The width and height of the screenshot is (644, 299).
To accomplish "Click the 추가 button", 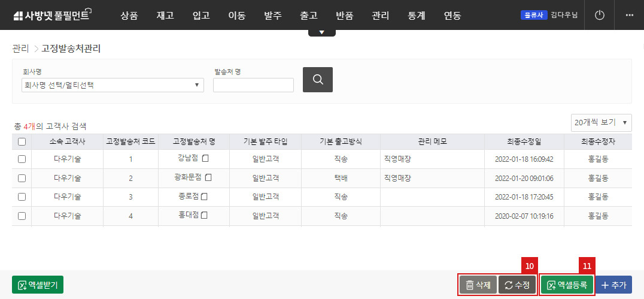I will point(613,285).
